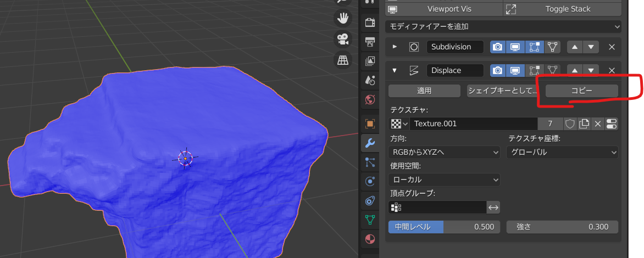The height and width of the screenshot is (258, 644).
Task: Toggle Displace on-cage editing icon
Action: coord(552,71)
